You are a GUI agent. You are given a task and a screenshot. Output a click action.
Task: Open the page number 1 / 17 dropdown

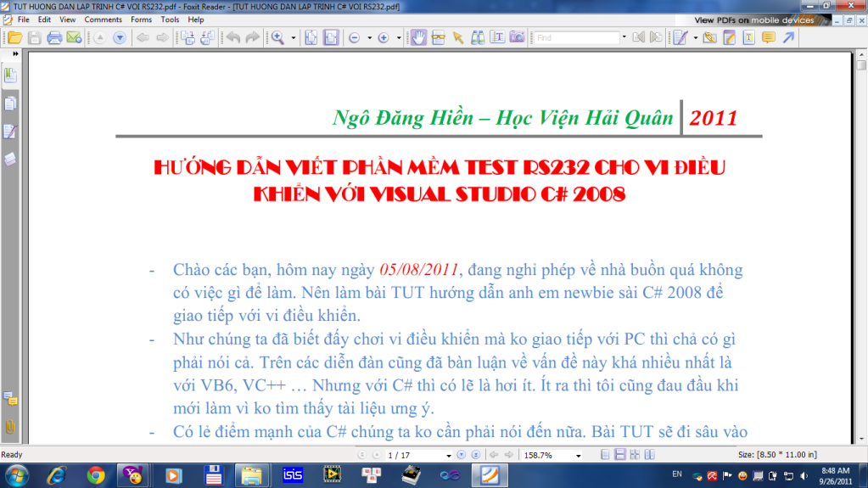[x=448, y=455]
